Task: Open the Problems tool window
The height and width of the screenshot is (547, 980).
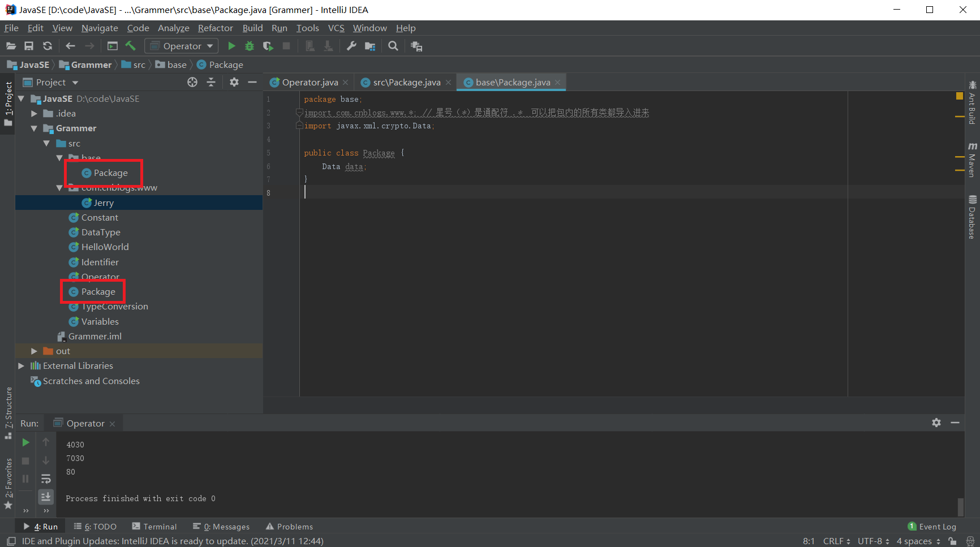Action: [x=289, y=527]
